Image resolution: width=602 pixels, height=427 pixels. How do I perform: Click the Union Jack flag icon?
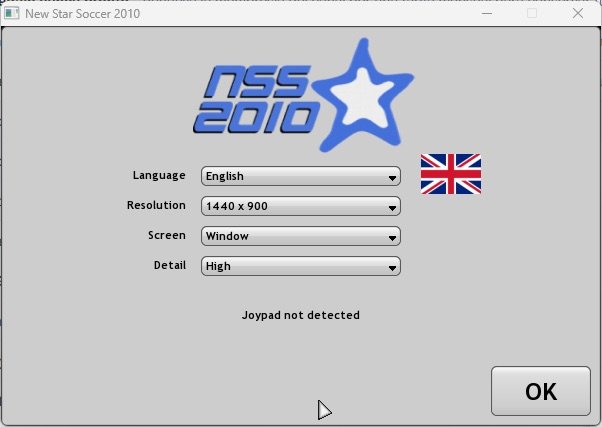(x=450, y=174)
